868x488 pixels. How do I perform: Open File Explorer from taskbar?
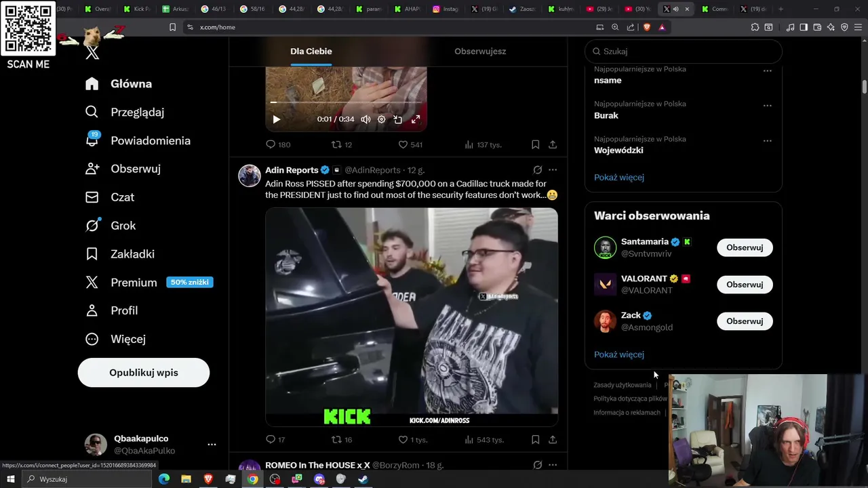pos(186,479)
